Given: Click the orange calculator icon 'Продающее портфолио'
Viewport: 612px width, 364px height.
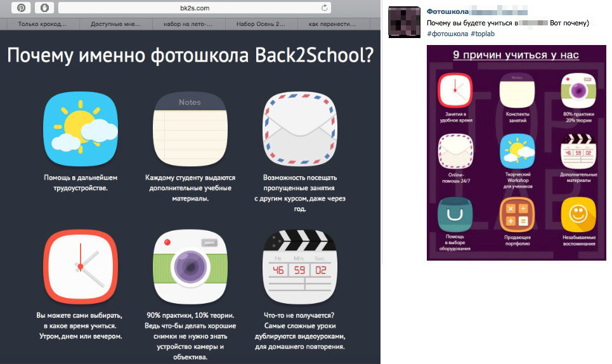Looking at the screenshot, I should 517,214.
